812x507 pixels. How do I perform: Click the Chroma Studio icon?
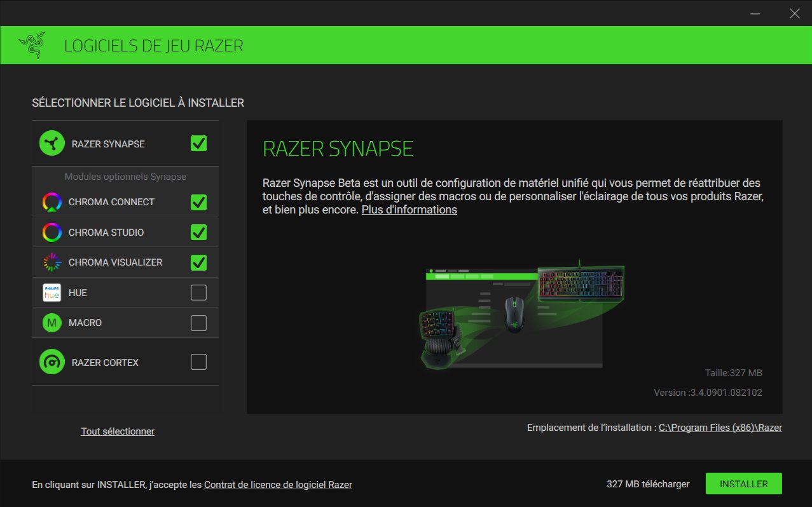tap(52, 232)
